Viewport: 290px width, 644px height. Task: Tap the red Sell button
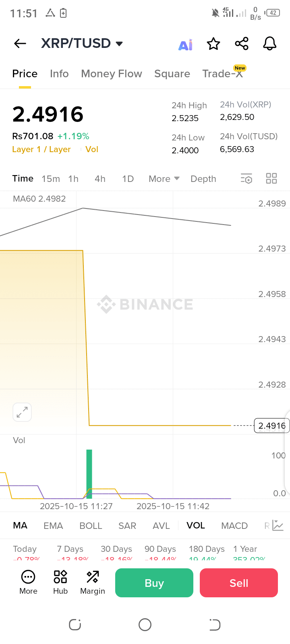click(x=239, y=583)
